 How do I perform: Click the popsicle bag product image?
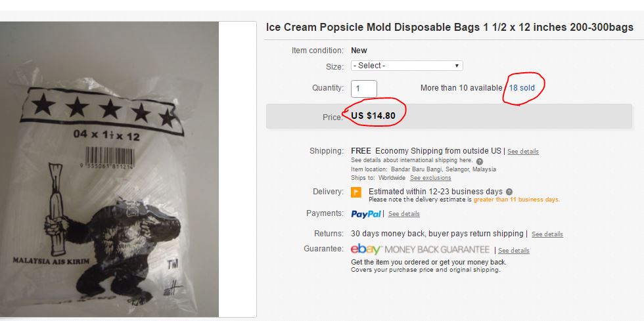point(108,169)
